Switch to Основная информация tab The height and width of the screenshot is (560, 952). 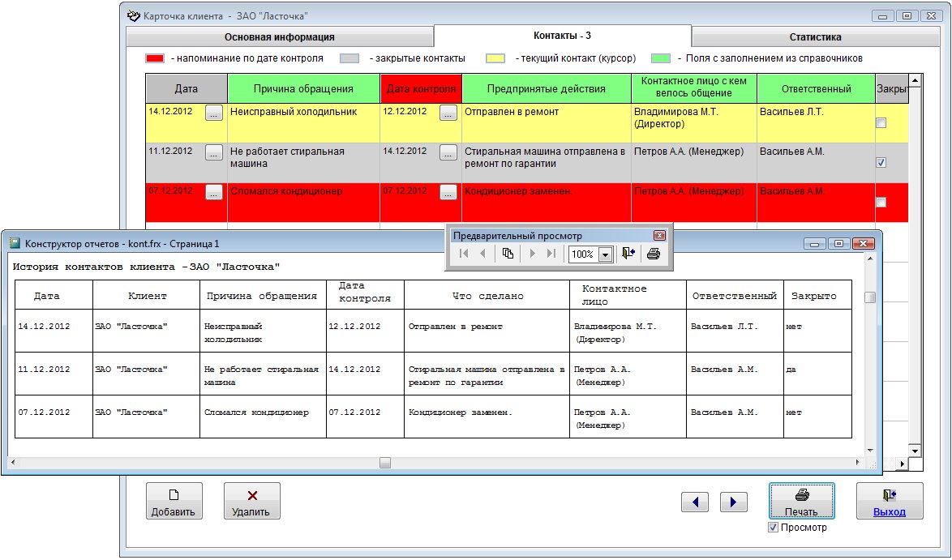tap(279, 37)
